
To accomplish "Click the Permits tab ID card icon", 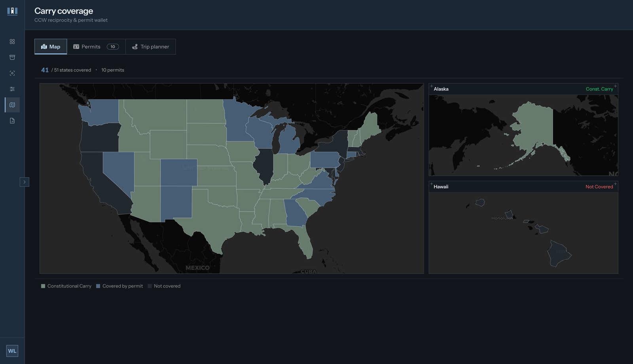I will point(76,47).
